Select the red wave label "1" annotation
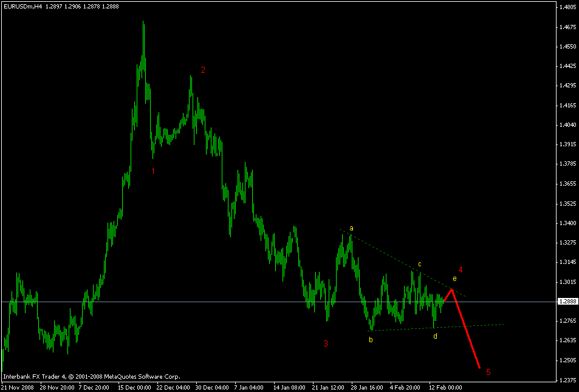 [153, 172]
